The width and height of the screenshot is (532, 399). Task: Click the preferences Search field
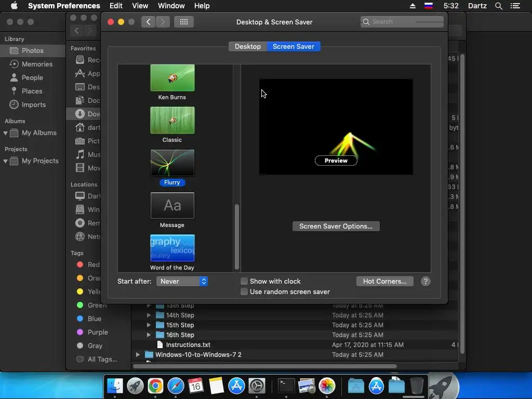[402, 22]
